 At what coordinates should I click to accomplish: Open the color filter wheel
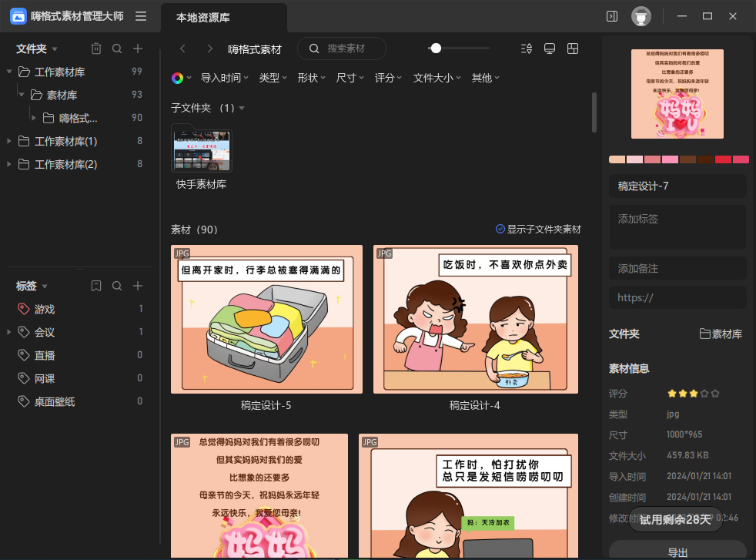[177, 78]
